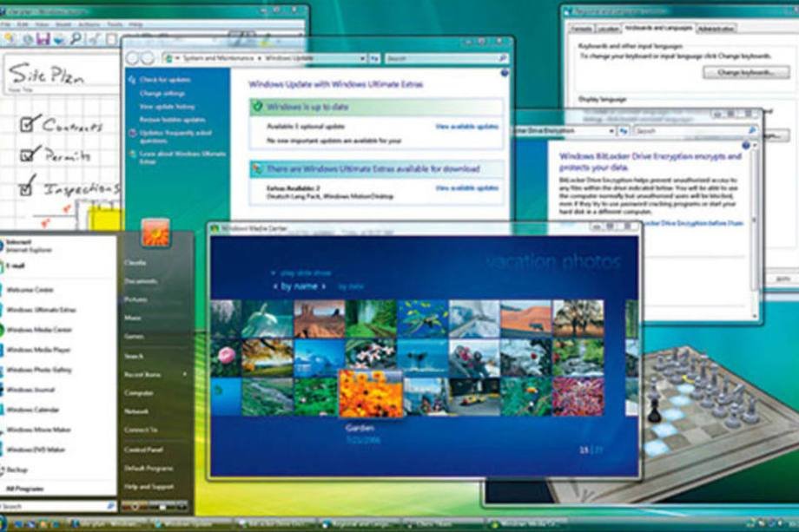Click the right arrow beside by name

[x=323, y=286]
